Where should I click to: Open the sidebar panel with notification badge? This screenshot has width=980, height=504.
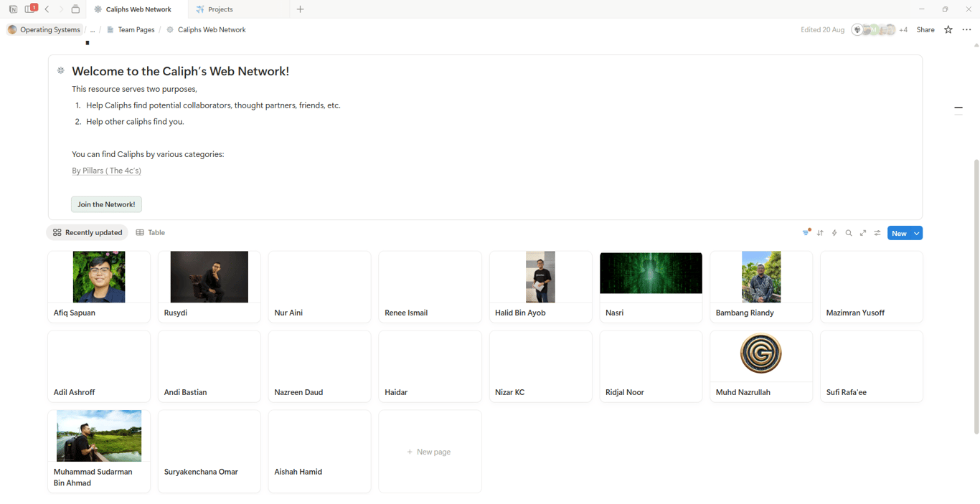[30, 9]
